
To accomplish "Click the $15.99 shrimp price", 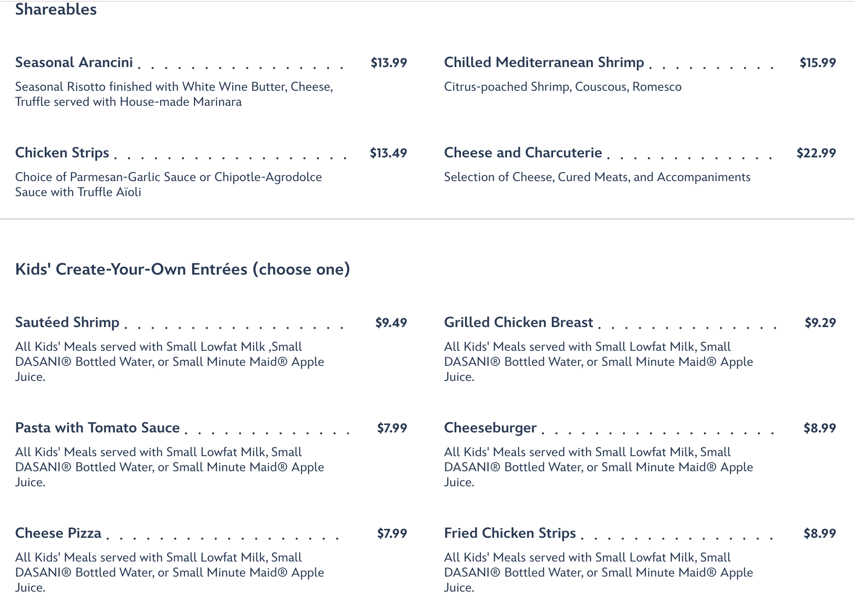I will 817,63.
